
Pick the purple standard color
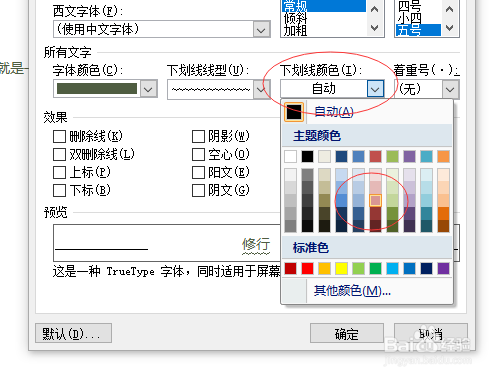pos(443,268)
